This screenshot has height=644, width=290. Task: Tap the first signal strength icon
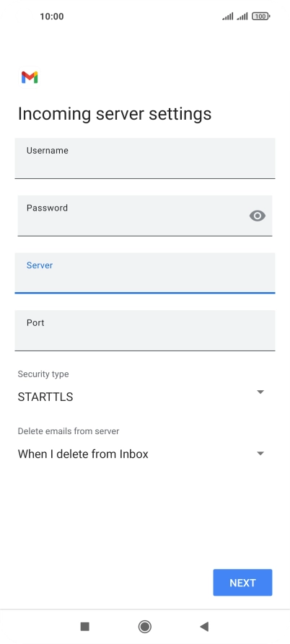coord(228,17)
